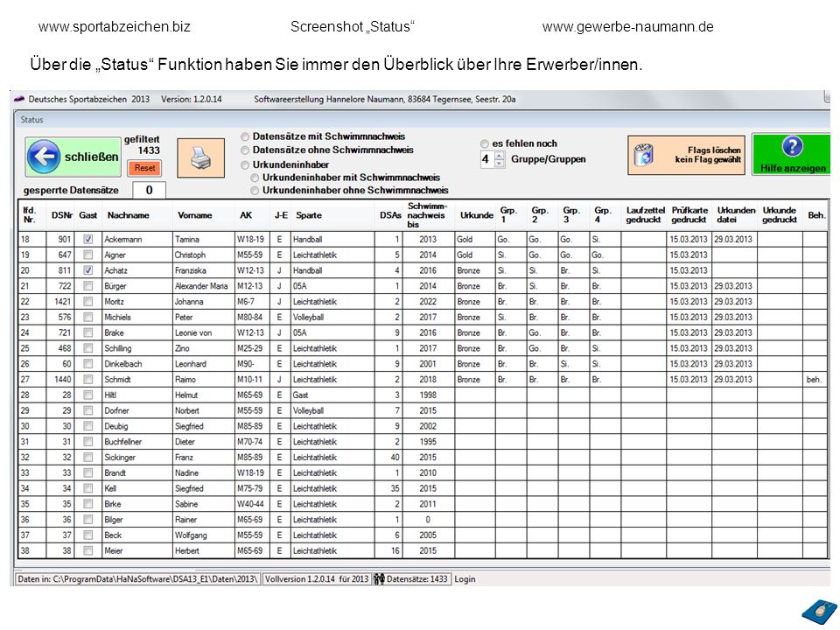
Task: Click the recycle bin Flags löschen button
Action: click(x=686, y=155)
